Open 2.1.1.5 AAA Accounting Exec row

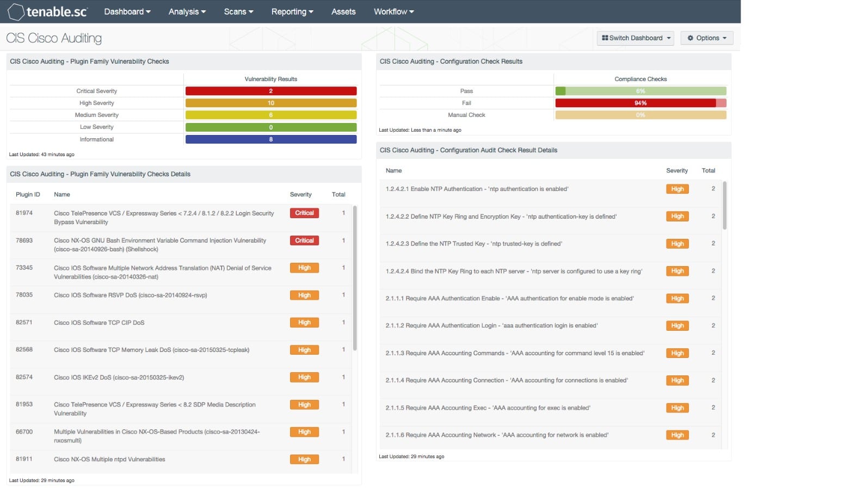coord(550,412)
